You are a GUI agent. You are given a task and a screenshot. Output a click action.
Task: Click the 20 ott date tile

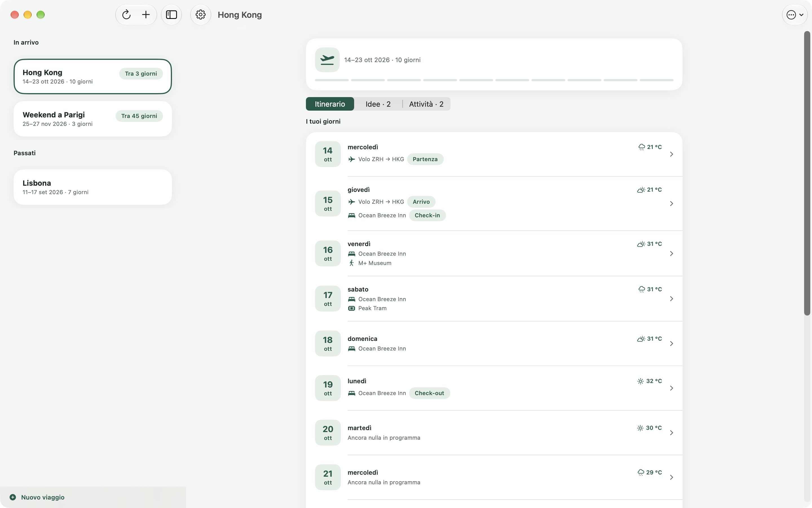coord(328,433)
